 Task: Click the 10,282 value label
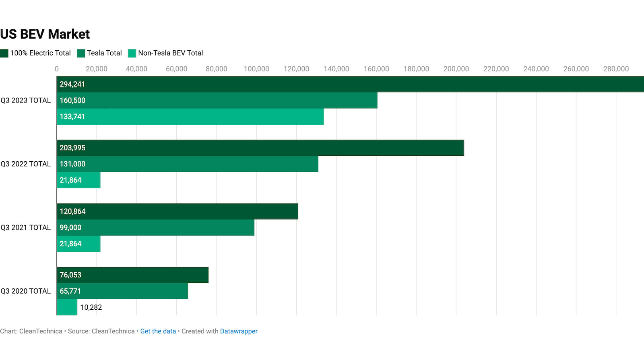coord(91,307)
